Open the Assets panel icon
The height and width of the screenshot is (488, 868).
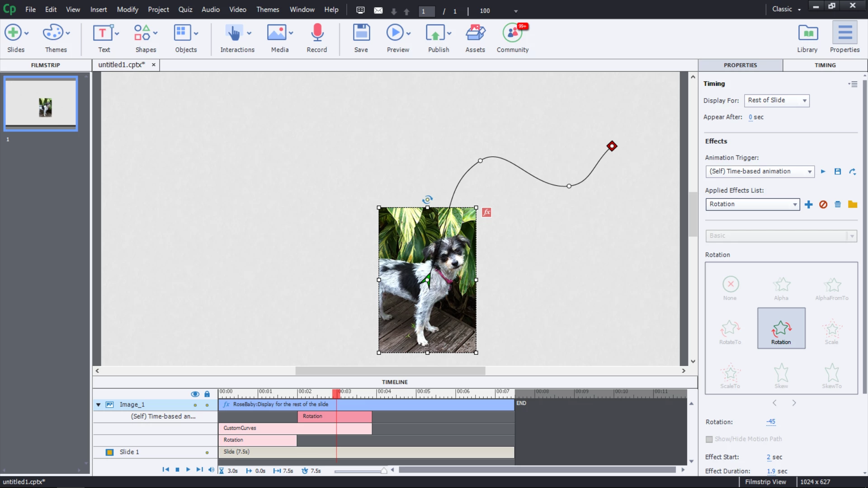click(x=475, y=33)
